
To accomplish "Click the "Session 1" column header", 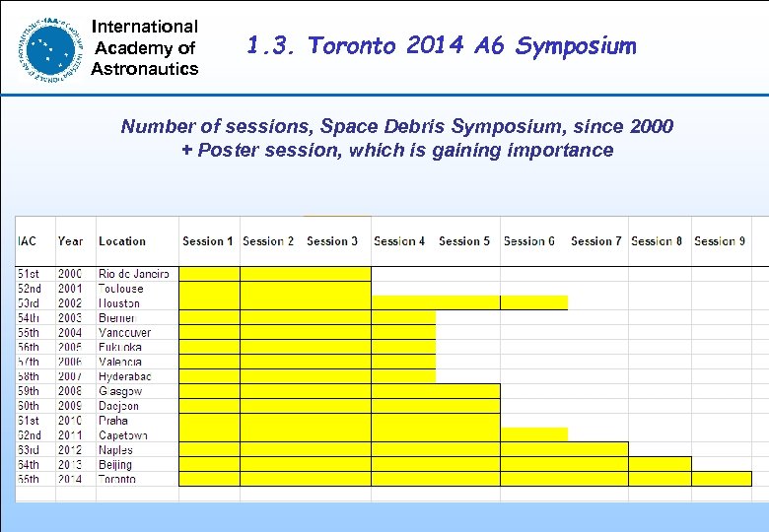I will click(x=207, y=241).
